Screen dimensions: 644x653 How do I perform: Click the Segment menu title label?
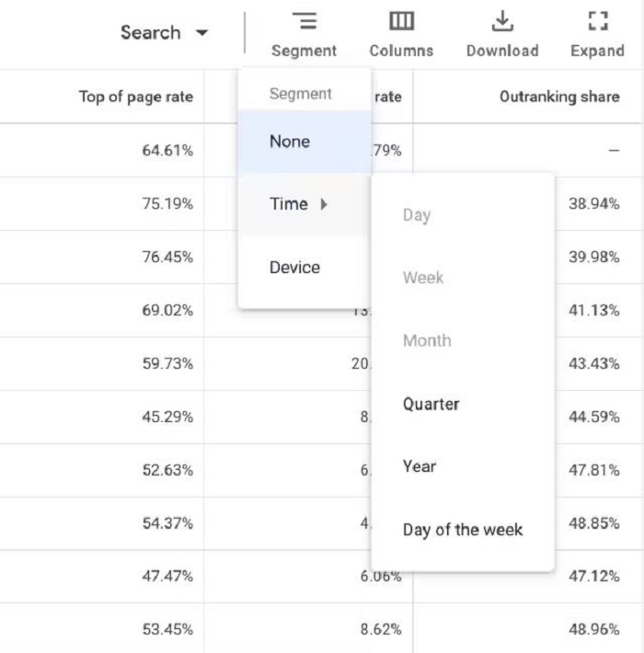pyautogui.click(x=300, y=94)
